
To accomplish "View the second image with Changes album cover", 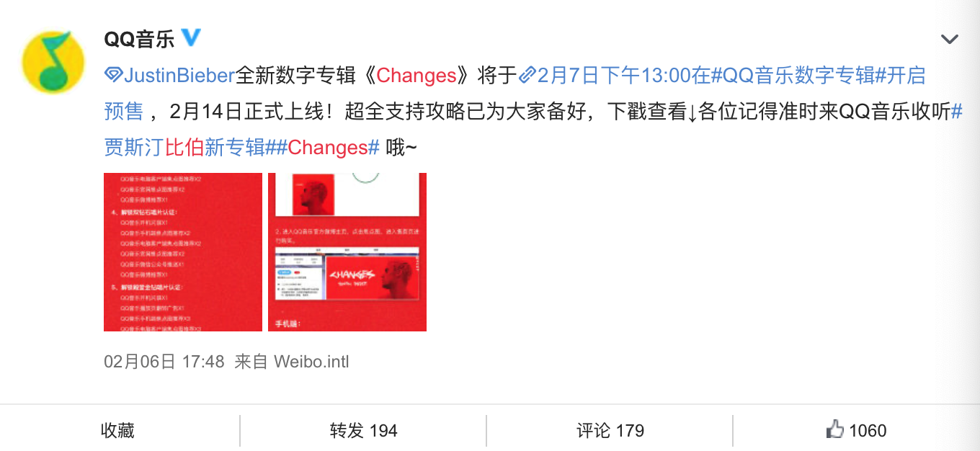I will [x=347, y=252].
